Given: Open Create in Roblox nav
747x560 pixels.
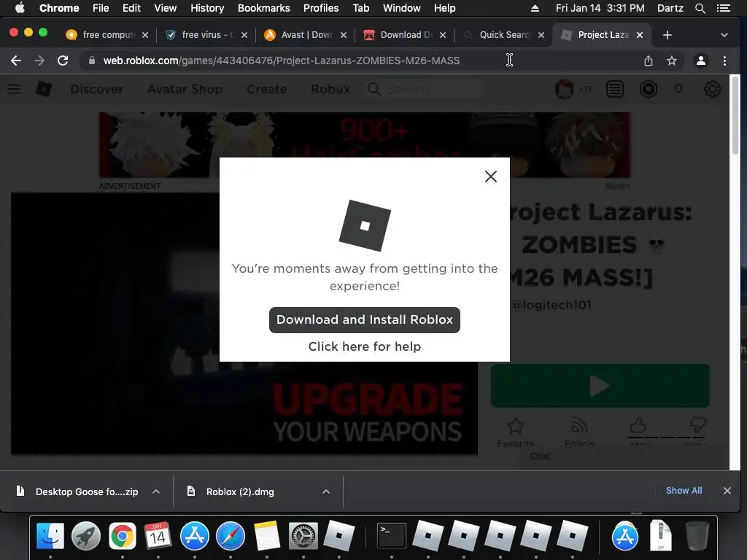Looking at the screenshot, I should [267, 89].
